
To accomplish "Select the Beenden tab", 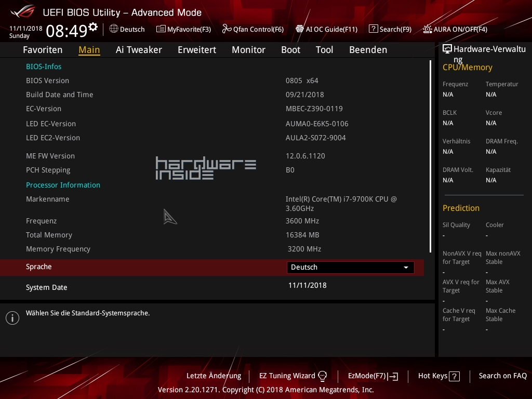I will 368,50.
